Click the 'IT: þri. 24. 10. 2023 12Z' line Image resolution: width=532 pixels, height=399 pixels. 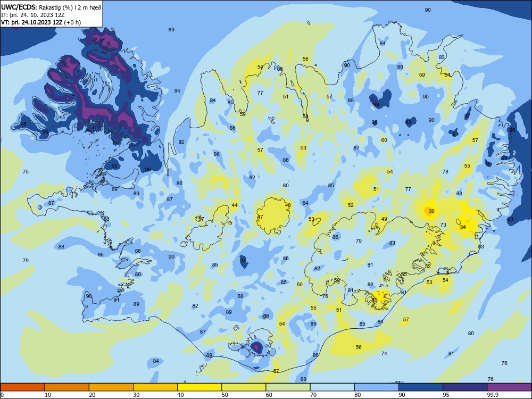[33, 15]
